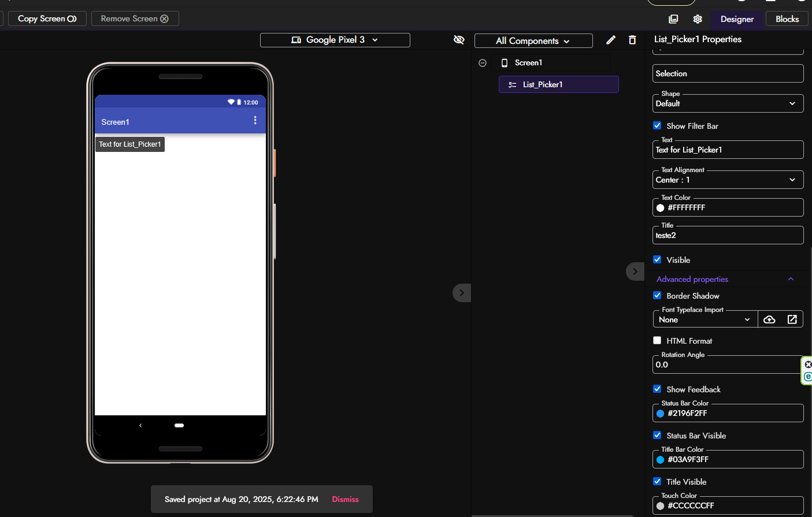812x517 pixels.
Task: Click the upload font cloud icon
Action: click(769, 319)
